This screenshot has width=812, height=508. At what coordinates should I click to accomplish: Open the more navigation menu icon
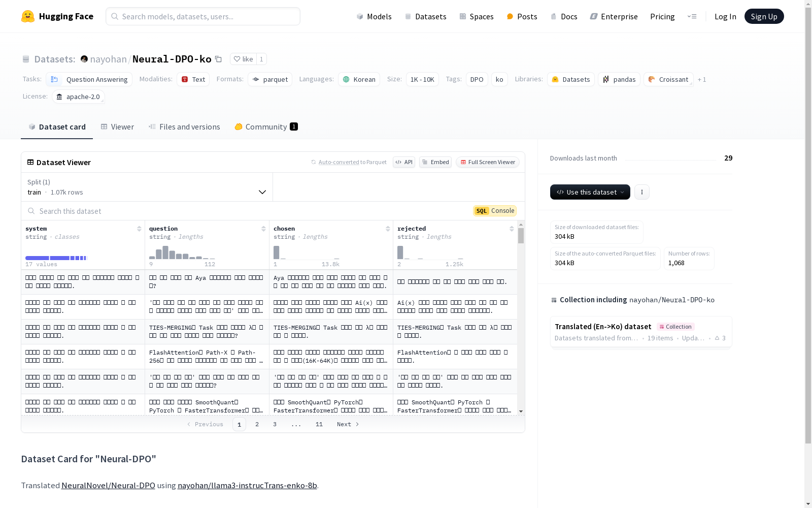(x=692, y=16)
